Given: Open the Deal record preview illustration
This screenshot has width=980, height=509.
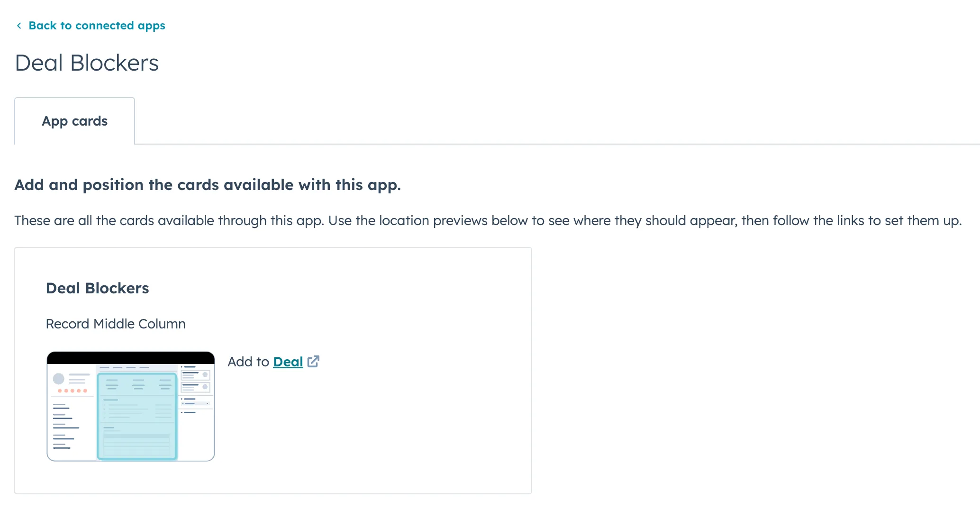Looking at the screenshot, I should 131,406.
